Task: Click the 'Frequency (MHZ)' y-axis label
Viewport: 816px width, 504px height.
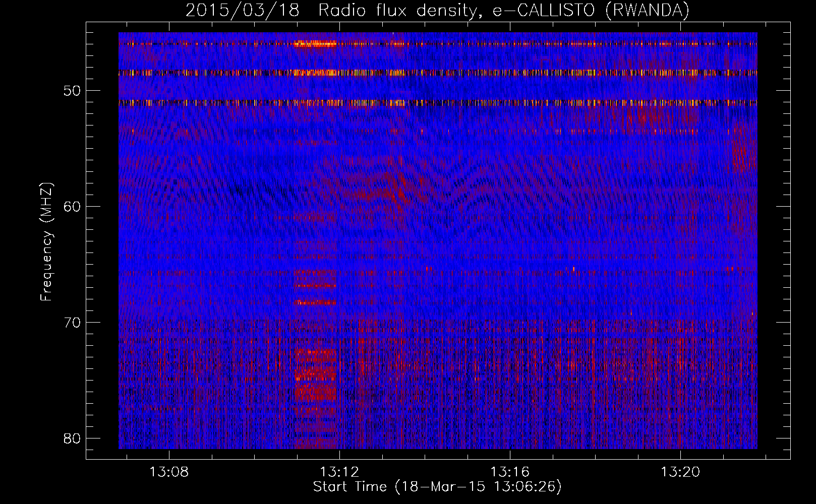Action: 46,242
